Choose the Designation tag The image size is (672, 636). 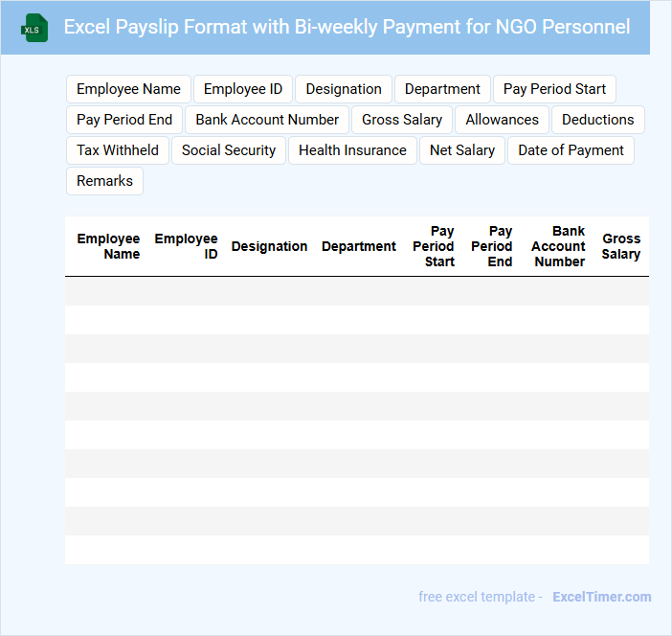344,89
